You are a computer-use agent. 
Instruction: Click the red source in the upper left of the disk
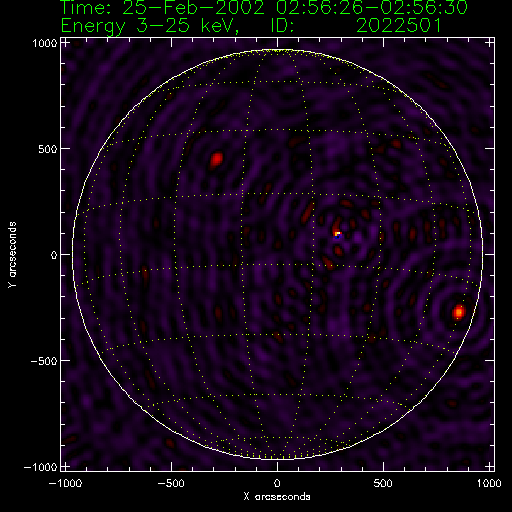click(216, 160)
